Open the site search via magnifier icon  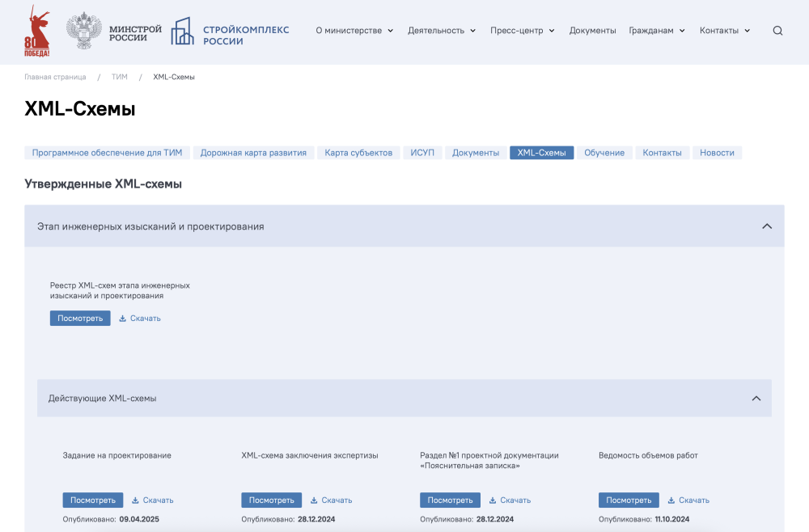[x=777, y=30]
